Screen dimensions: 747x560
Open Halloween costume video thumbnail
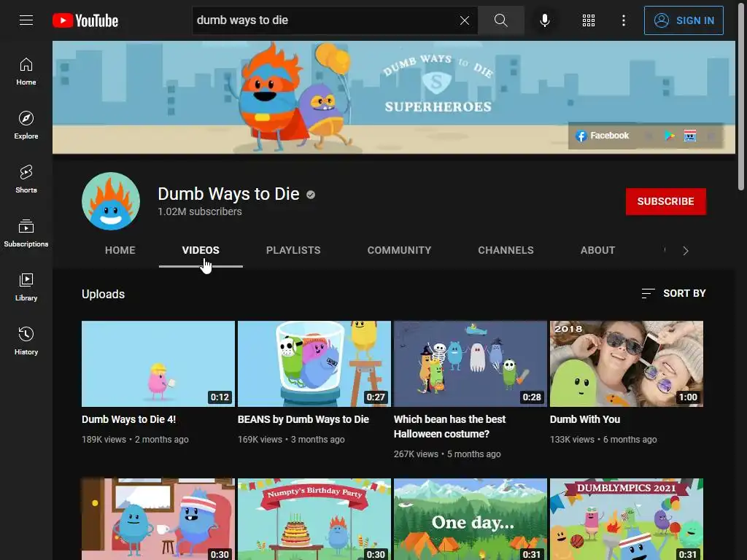click(471, 364)
